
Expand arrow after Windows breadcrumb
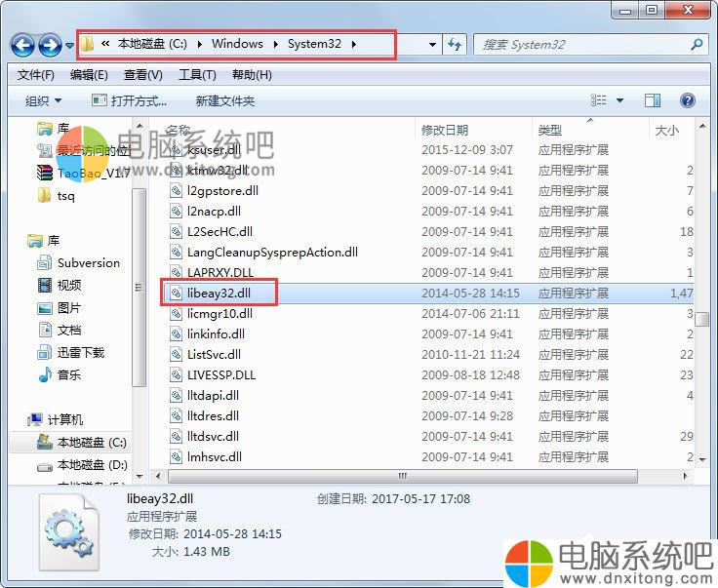tap(276, 44)
